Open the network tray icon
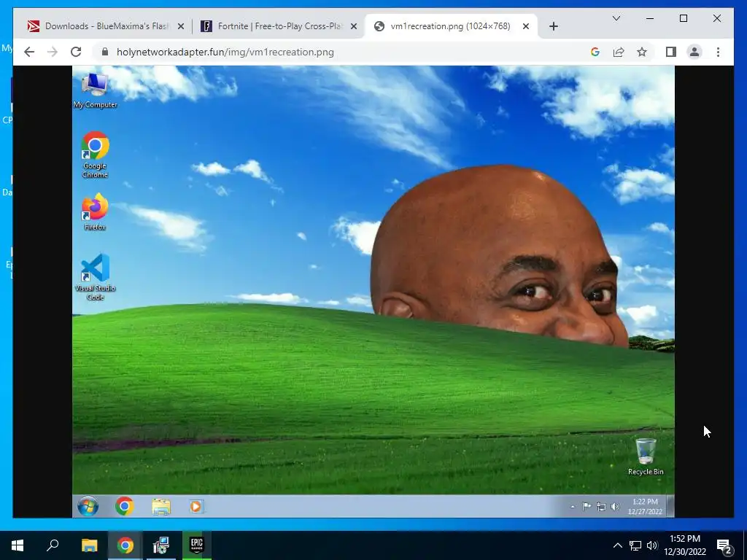Image resolution: width=747 pixels, height=560 pixels. 635,545
